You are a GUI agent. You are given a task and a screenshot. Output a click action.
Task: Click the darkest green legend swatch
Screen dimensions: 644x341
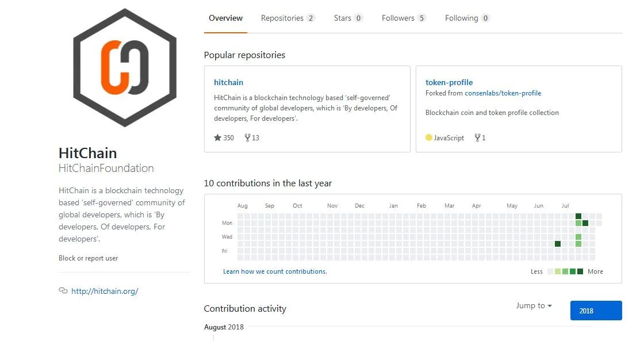(580, 271)
